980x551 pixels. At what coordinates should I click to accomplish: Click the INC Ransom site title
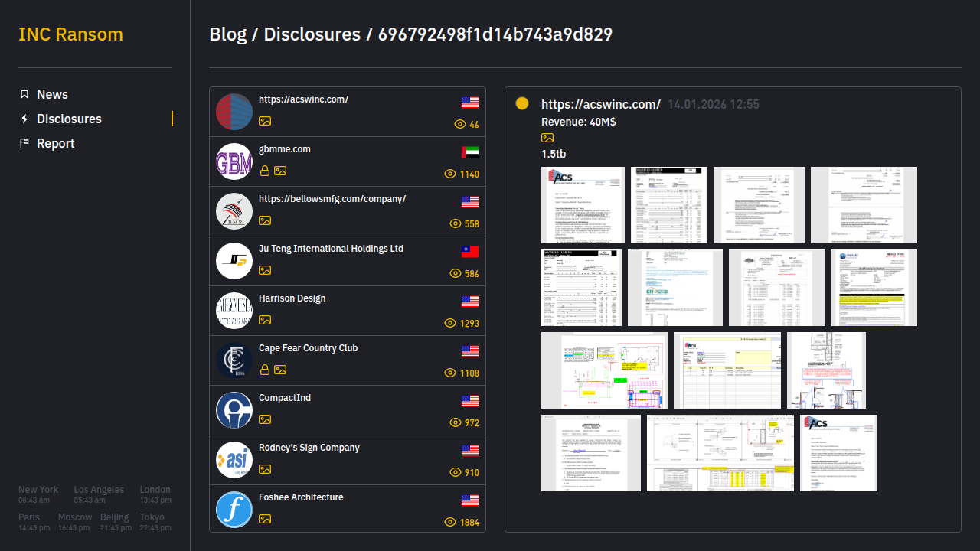pos(70,34)
